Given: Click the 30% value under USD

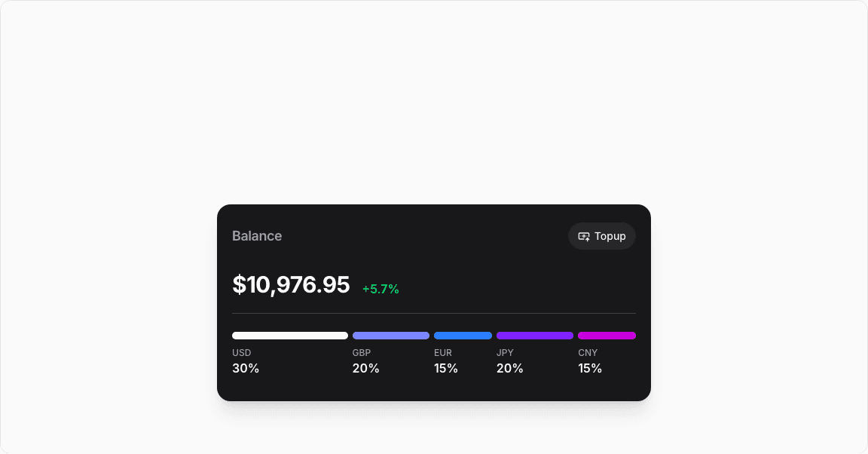Looking at the screenshot, I should [x=246, y=369].
